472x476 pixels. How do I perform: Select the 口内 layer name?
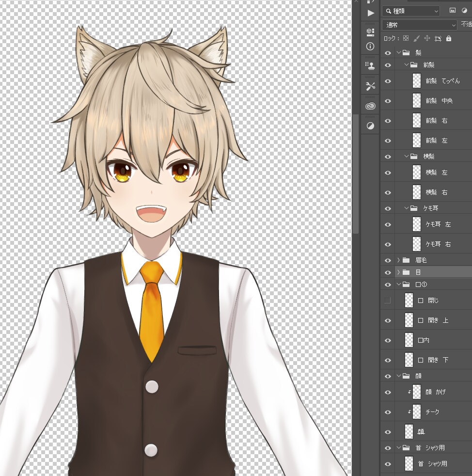[424, 340]
